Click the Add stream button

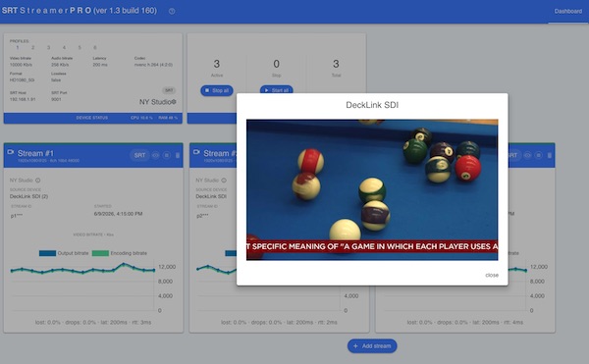coord(372,346)
